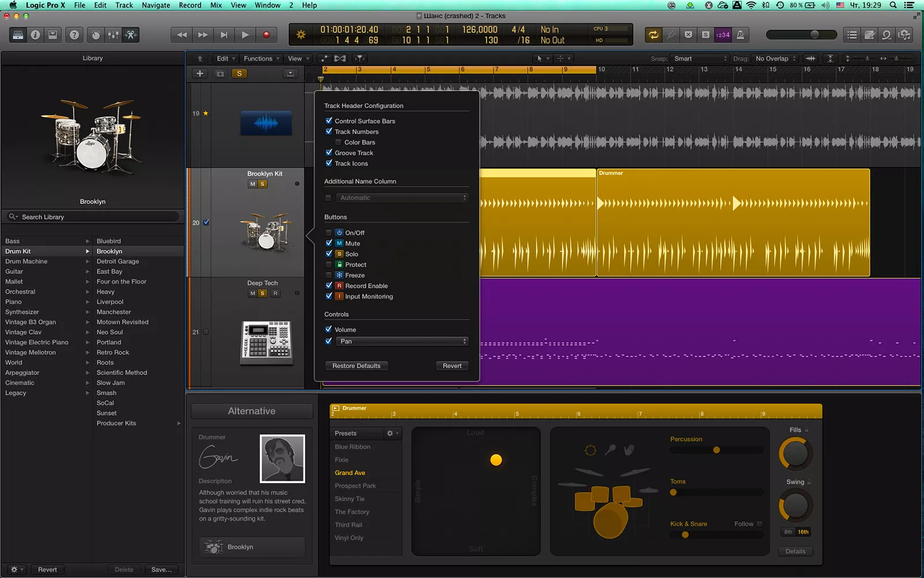Open the Smart Controls dial button

[96, 35]
